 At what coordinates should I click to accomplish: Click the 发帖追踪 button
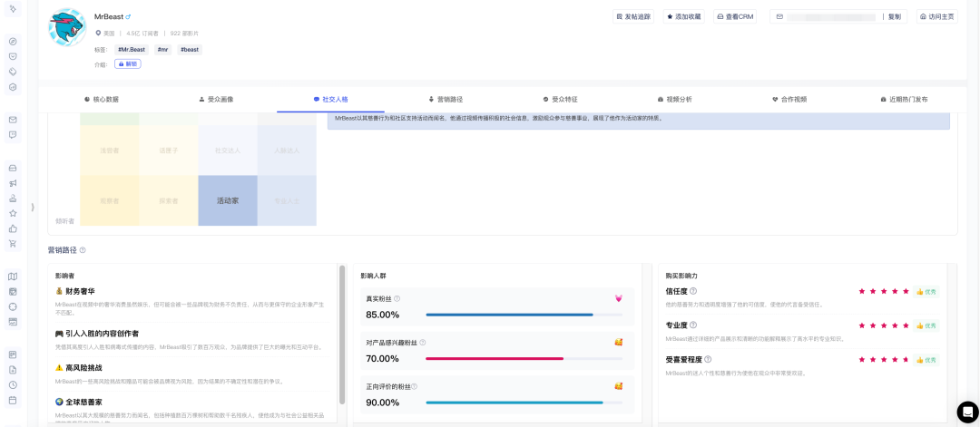[x=633, y=17]
